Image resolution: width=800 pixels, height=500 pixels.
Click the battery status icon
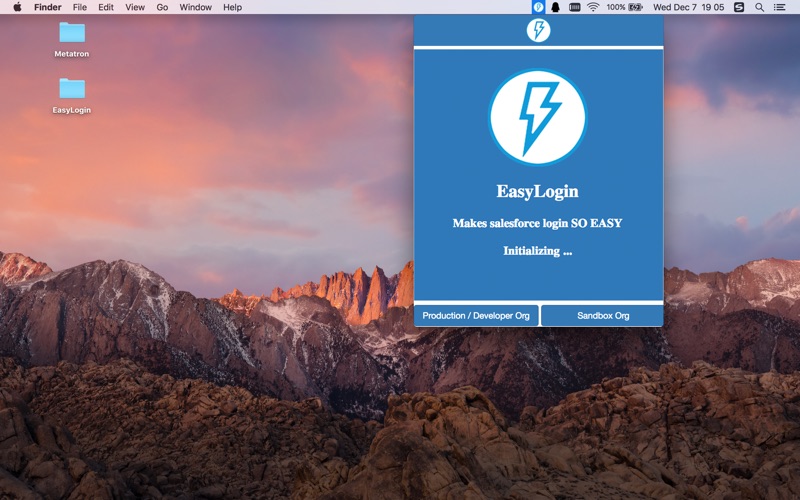point(635,7)
